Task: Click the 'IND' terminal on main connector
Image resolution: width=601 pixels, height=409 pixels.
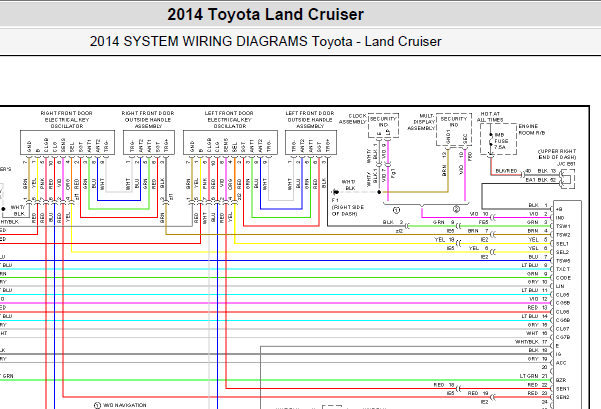Action: pyautogui.click(x=560, y=218)
